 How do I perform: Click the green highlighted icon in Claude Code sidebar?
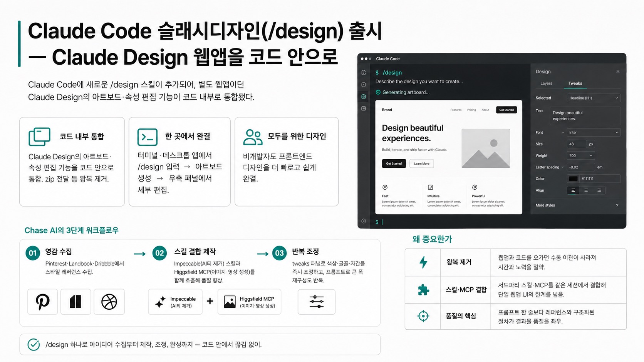(x=364, y=97)
